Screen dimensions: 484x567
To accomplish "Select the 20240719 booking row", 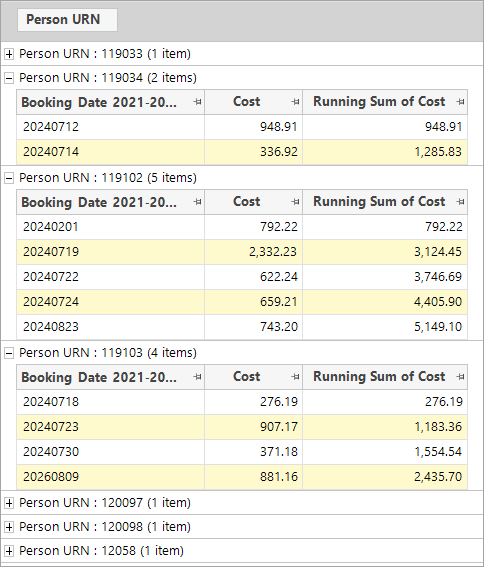I will pyautogui.click(x=242, y=252).
